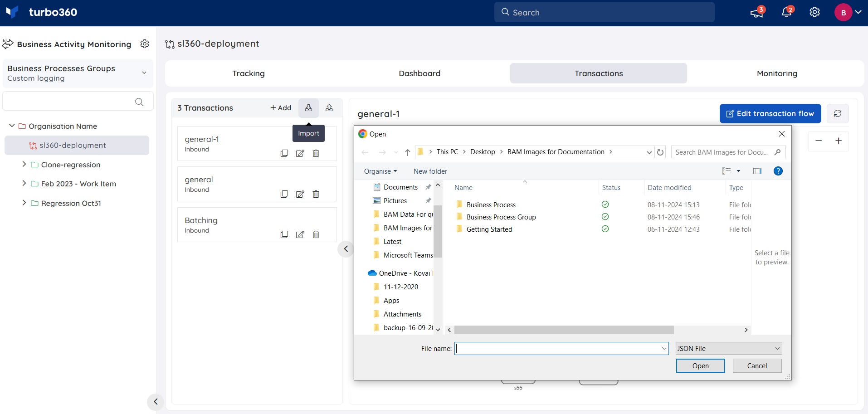
Task: Clone the general-1 transaction
Action: [284, 153]
